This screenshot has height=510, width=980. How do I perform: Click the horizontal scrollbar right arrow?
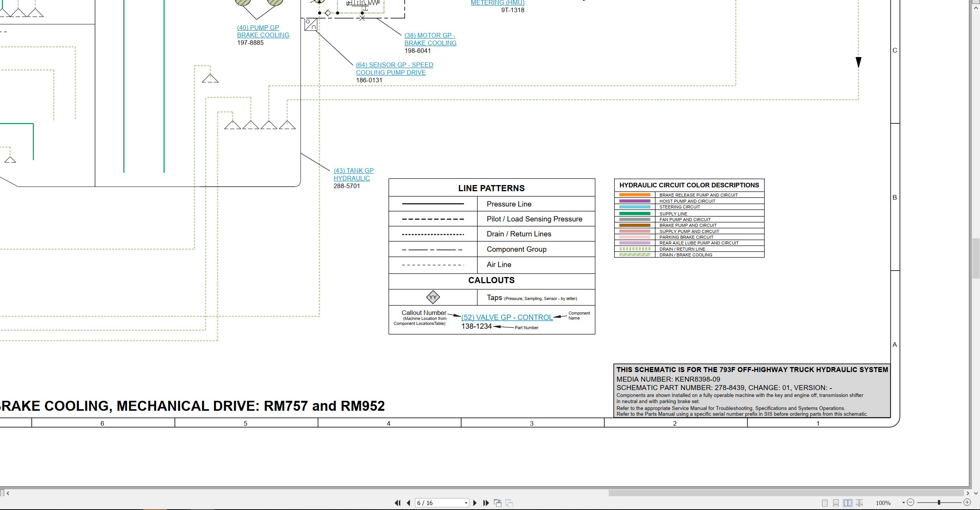(967, 493)
